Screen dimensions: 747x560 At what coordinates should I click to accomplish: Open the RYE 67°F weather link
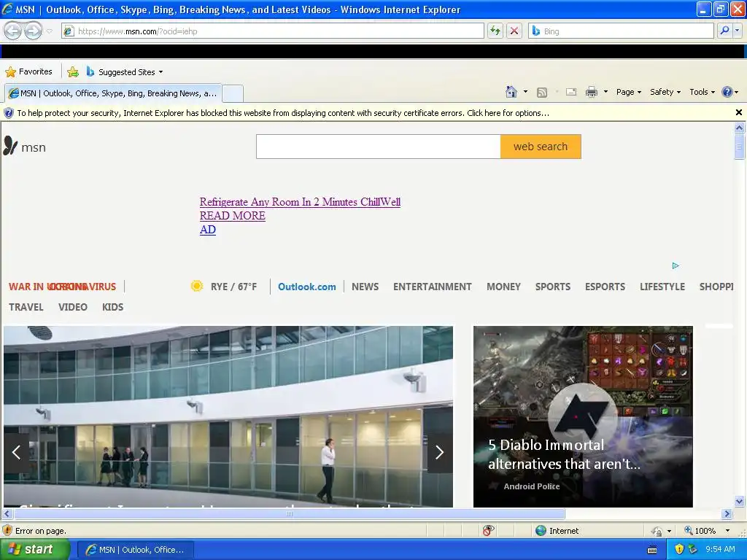pos(233,287)
